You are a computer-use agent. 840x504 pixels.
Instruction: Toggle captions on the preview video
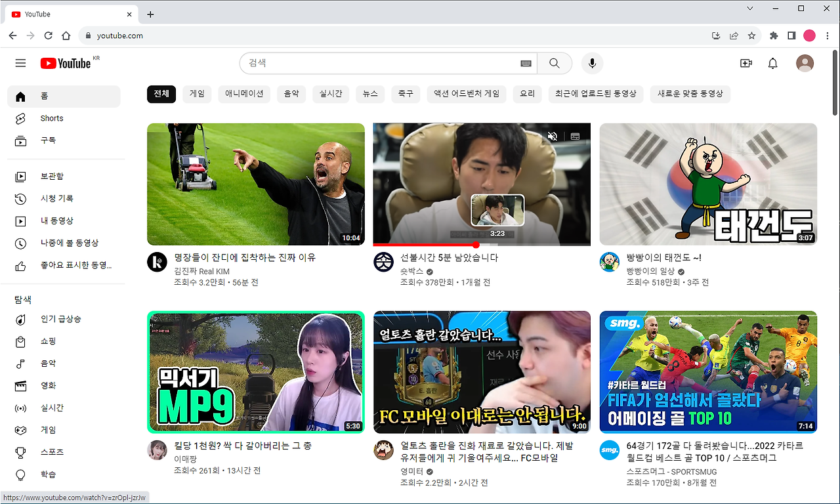tap(575, 136)
